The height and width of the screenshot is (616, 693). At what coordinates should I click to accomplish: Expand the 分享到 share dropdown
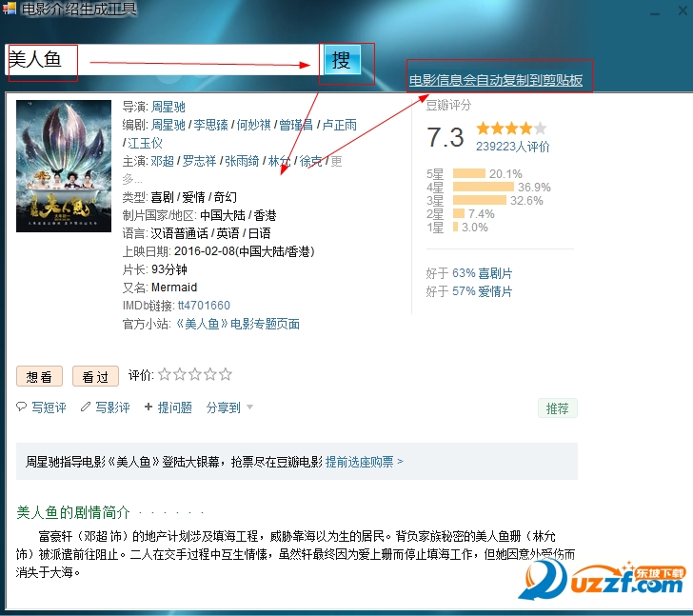click(229, 407)
